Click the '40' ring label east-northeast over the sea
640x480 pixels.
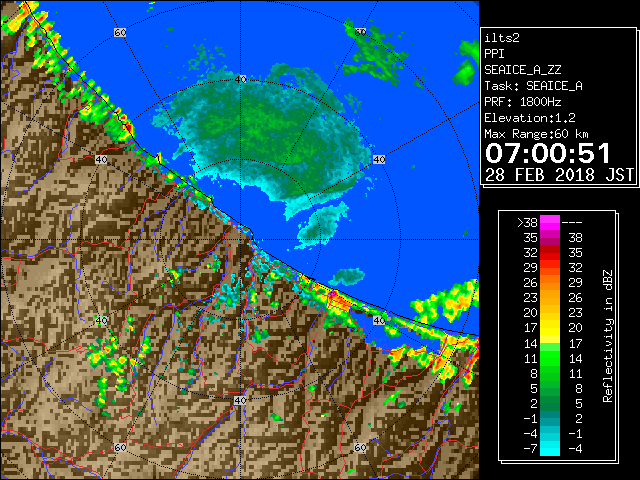click(379, 159)
